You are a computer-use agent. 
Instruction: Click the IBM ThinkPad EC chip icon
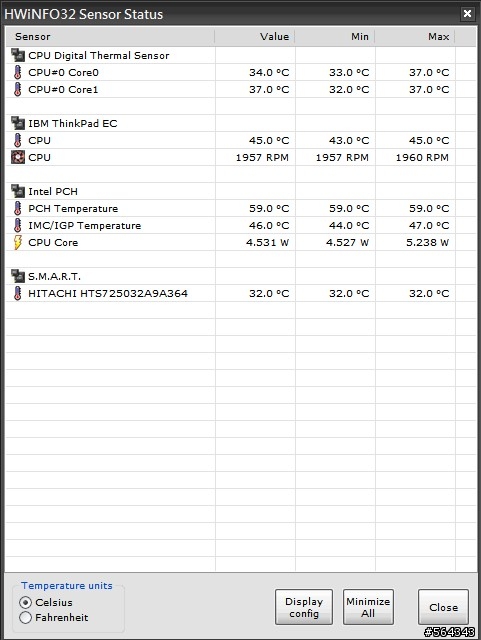[x=18, y=123]
